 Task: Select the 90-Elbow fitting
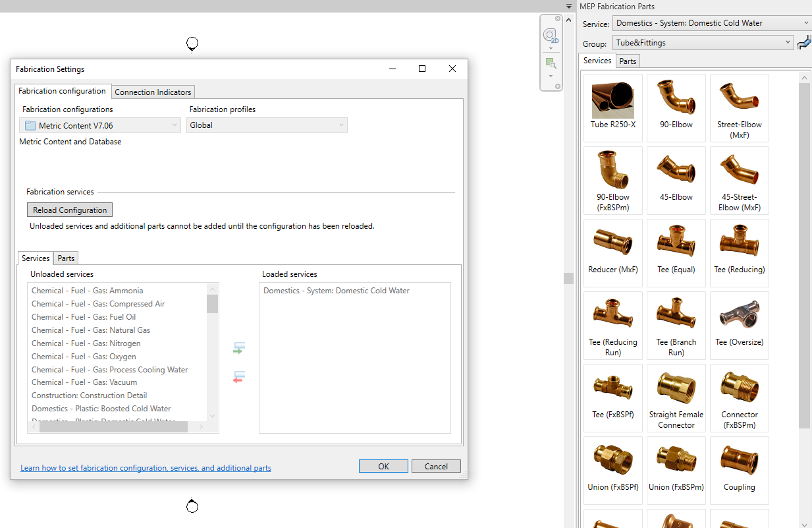coord(676,107)
